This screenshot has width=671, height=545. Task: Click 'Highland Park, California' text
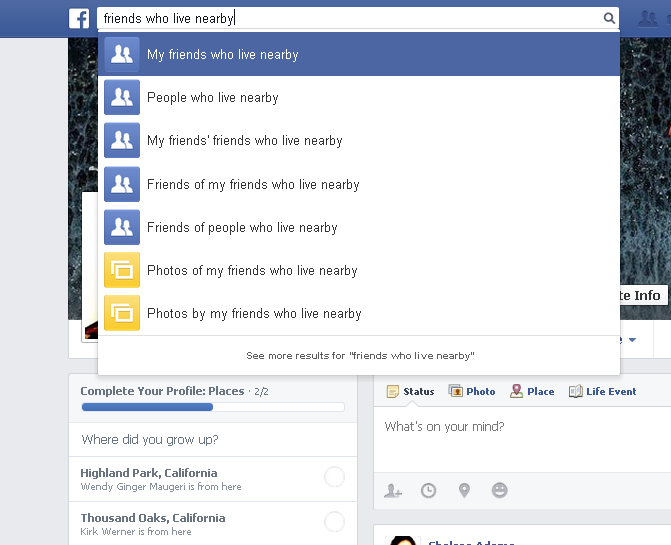click(x=149, y=473)
